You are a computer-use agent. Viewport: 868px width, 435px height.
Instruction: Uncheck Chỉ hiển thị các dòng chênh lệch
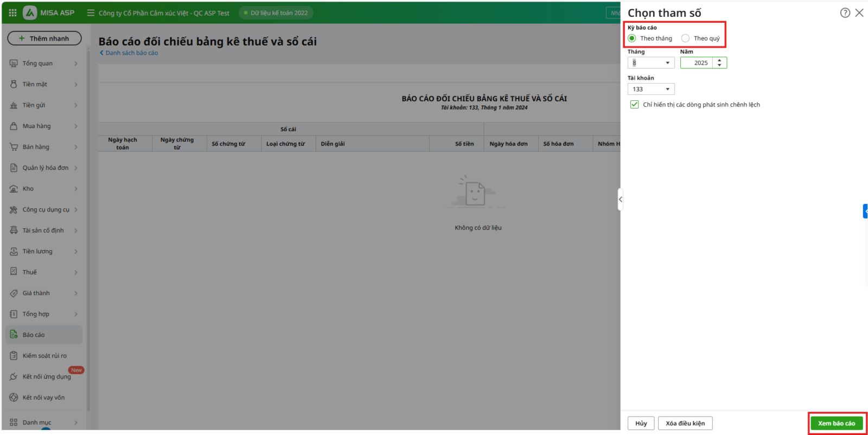[634, 105]
